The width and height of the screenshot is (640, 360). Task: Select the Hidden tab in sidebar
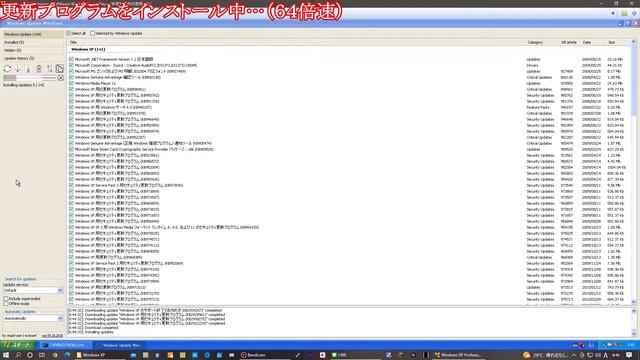point(33,50)
